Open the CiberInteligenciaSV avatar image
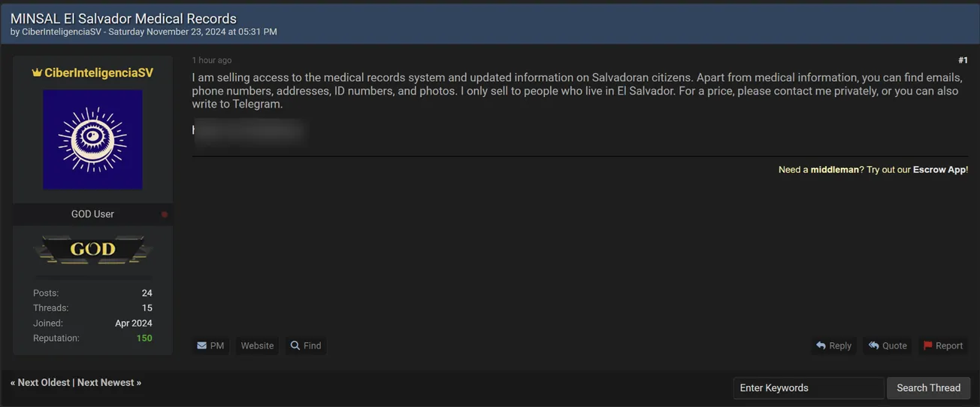 pos(92,139)
